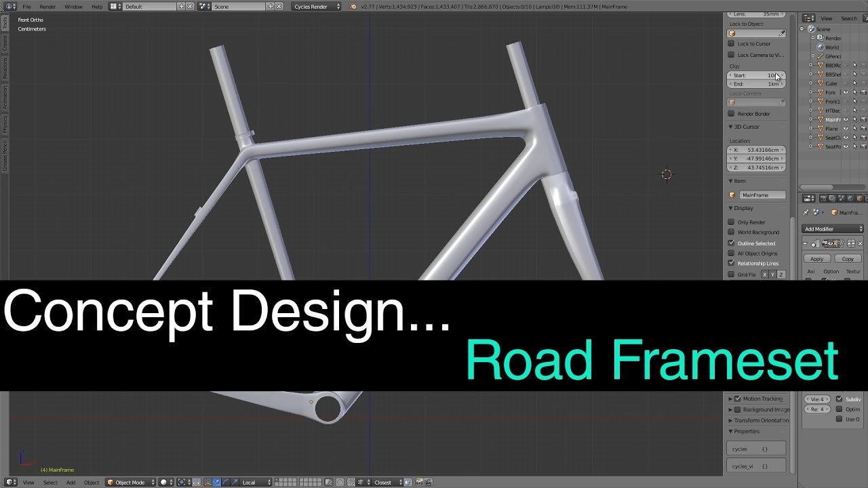868x488 pixels.
Task: Click the Apply modifier button
Action: click(x=817, y=258)
